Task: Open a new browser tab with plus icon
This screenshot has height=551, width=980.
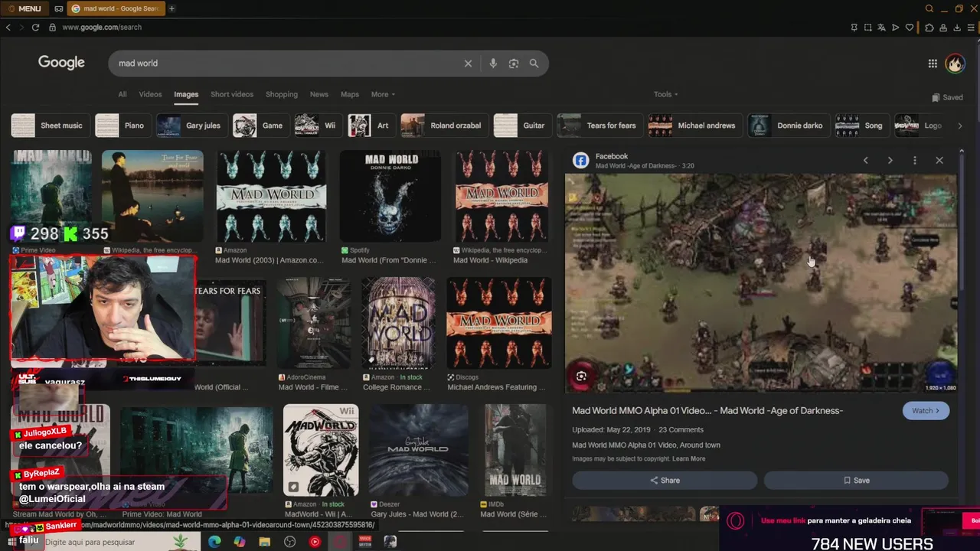Action: 171,8
